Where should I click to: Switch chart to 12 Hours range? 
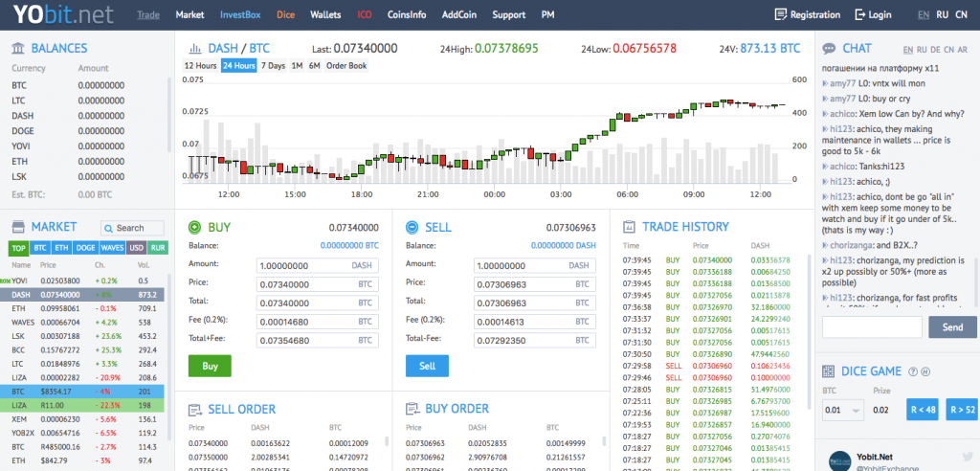200,66
